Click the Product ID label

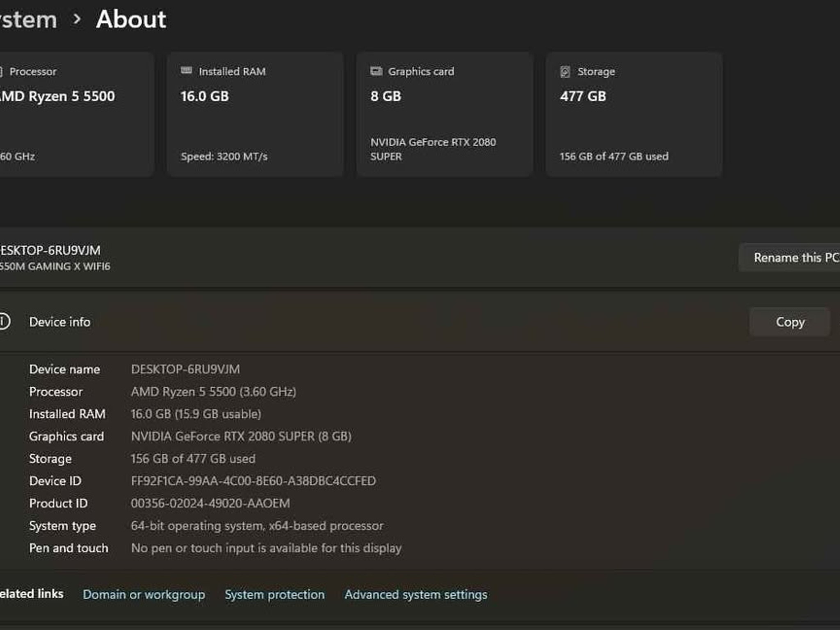tap(58, 503)
